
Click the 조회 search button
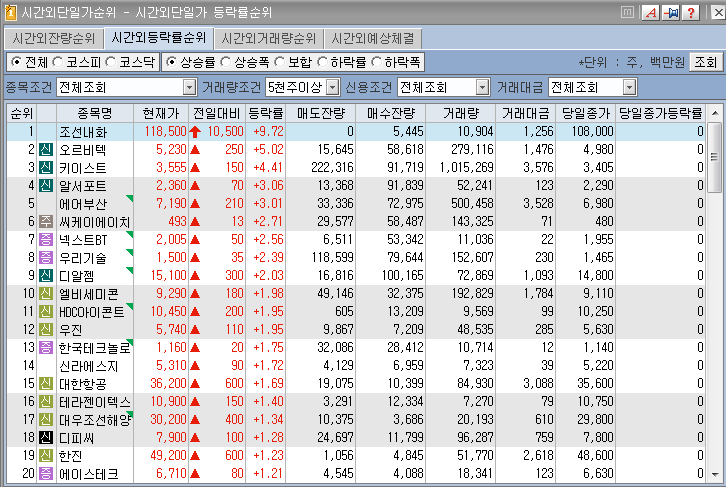[706, 62]
